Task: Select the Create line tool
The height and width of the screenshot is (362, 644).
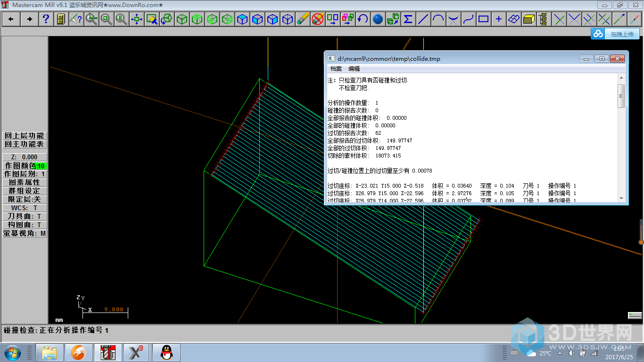Action: click(423, 19)
